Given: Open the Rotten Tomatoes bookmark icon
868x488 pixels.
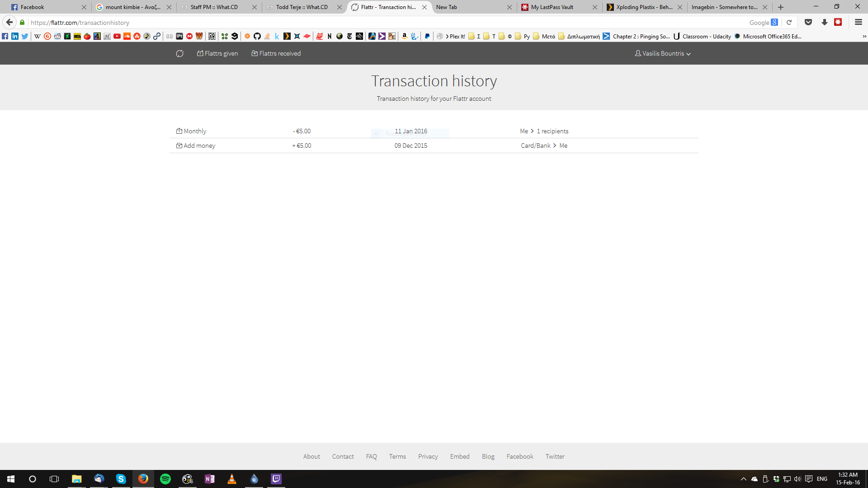Looking at the screenshot, I should pos(87,36).
